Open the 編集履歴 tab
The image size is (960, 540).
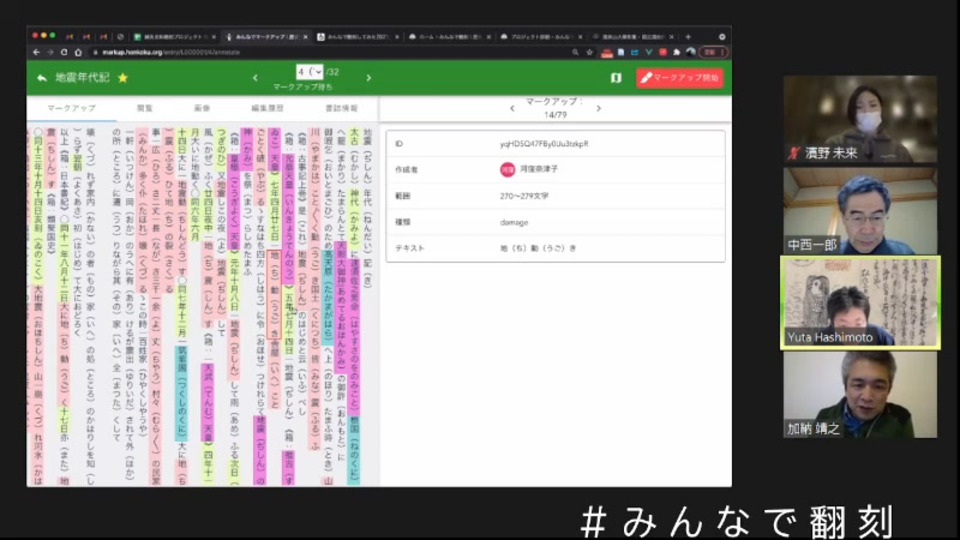pyautogui.click(x=268, y=108)
